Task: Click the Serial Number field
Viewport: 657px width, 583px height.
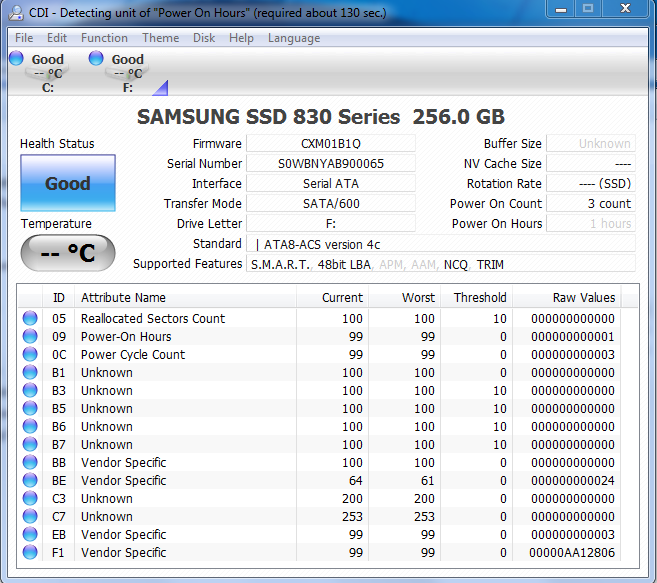Action: (x=330, y=164)
